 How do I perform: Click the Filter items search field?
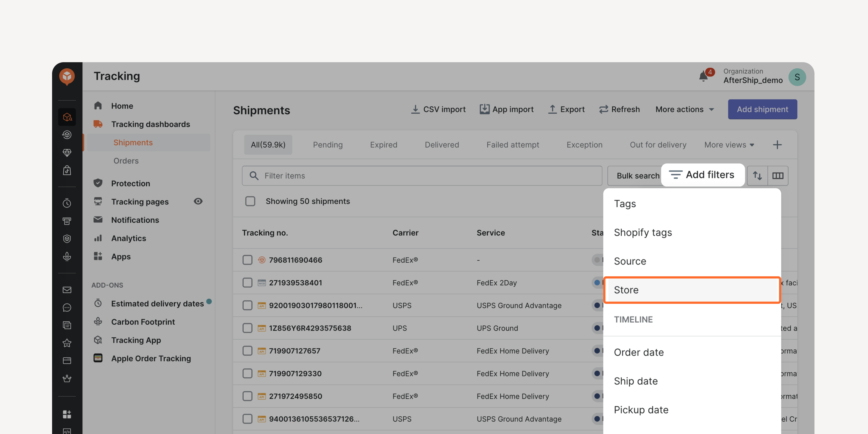point(422,176)
